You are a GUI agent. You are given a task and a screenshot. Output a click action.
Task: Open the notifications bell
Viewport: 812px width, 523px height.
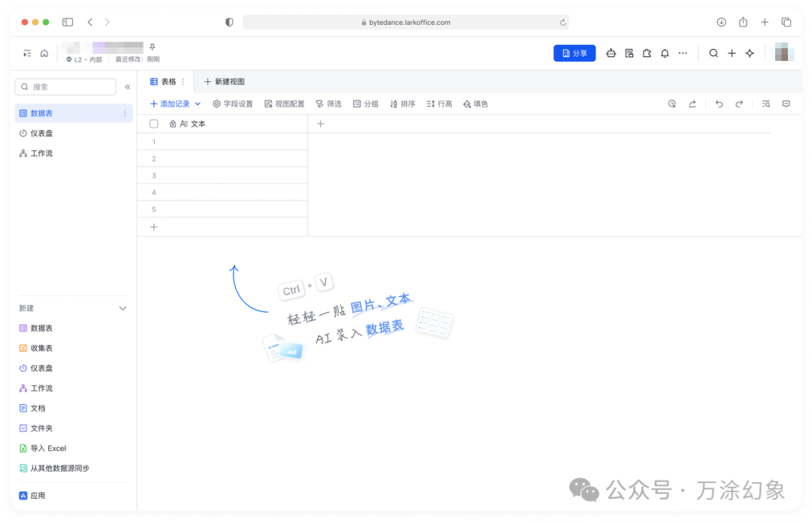(x=665, y=53)
